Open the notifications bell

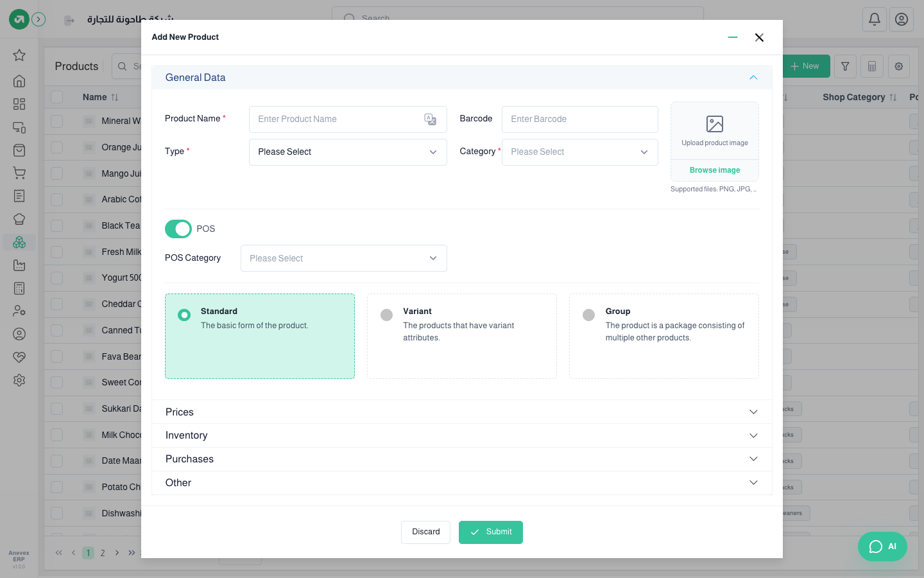875,19
